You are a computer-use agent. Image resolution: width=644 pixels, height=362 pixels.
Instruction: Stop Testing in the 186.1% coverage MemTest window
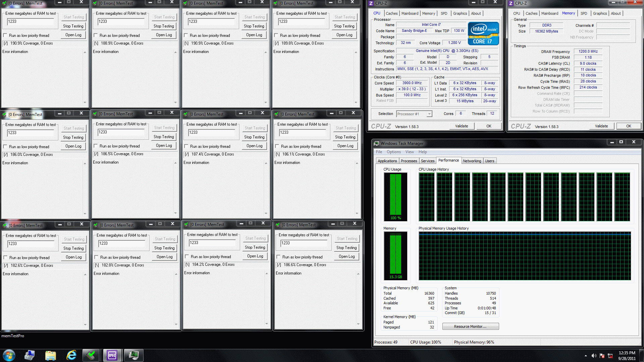(345, 137)
